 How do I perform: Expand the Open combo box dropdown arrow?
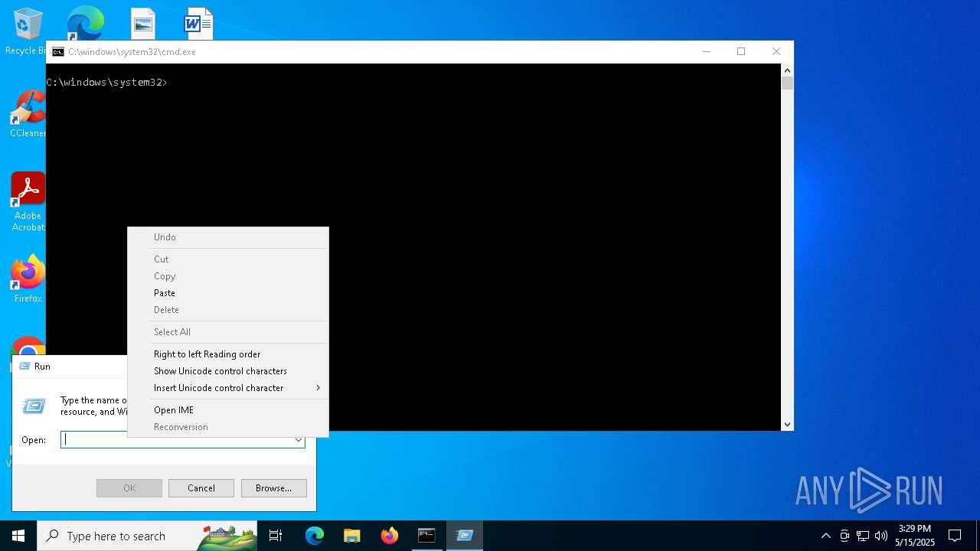coord(298,440)
